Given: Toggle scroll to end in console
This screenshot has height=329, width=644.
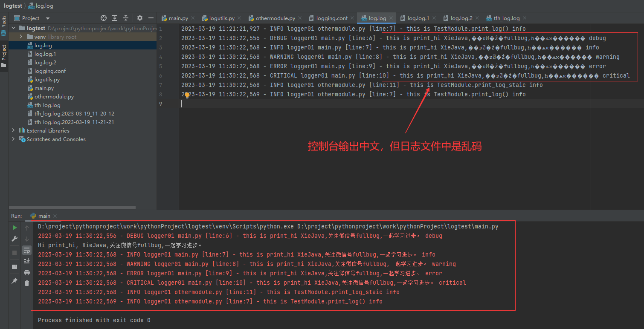Looking at the screenshot, I should (27, 261).
